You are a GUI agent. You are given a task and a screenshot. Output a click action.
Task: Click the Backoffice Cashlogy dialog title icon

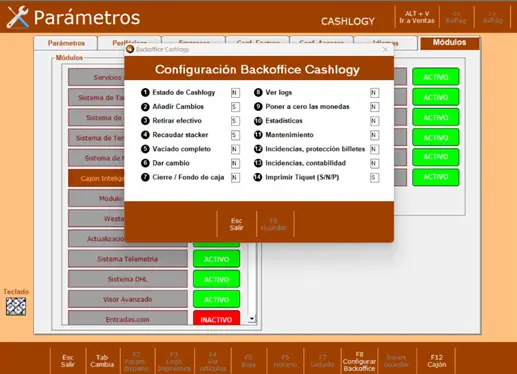130,49
